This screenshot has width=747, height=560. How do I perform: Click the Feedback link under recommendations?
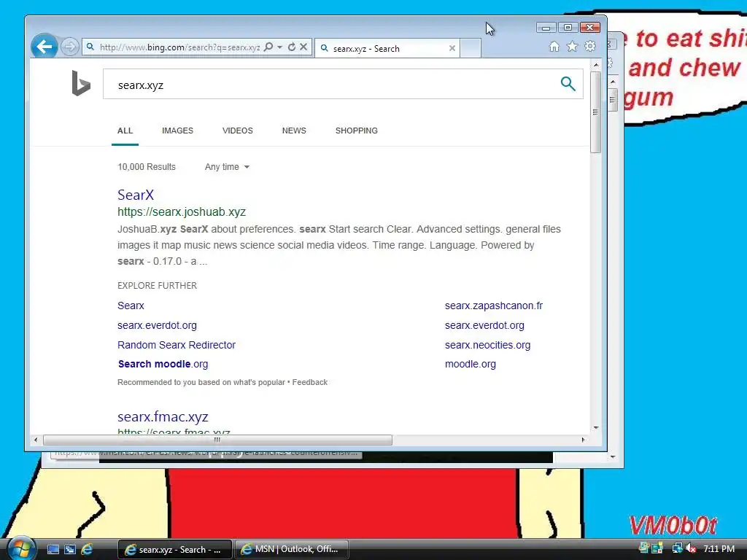310,382
